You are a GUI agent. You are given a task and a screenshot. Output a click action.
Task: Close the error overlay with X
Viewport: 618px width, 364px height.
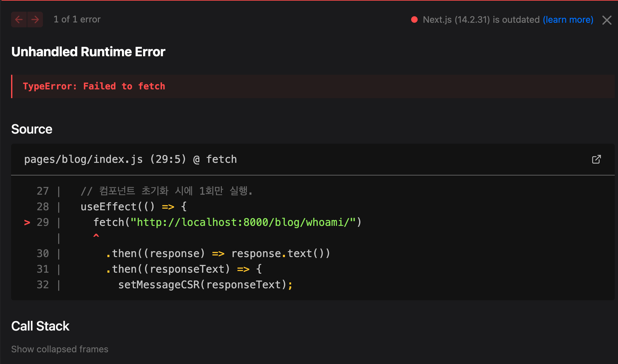tap(607, 20)
